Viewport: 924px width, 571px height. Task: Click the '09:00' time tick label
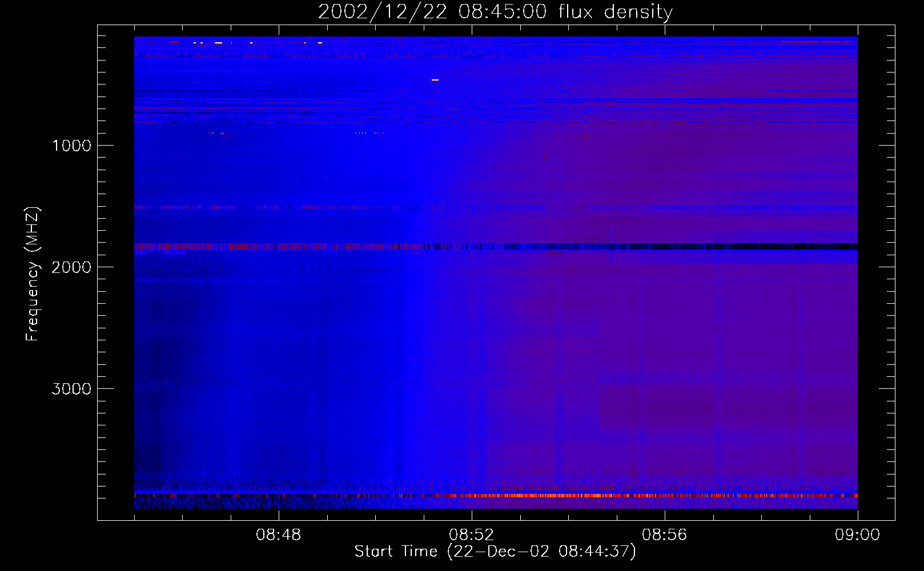coord(857,535)
